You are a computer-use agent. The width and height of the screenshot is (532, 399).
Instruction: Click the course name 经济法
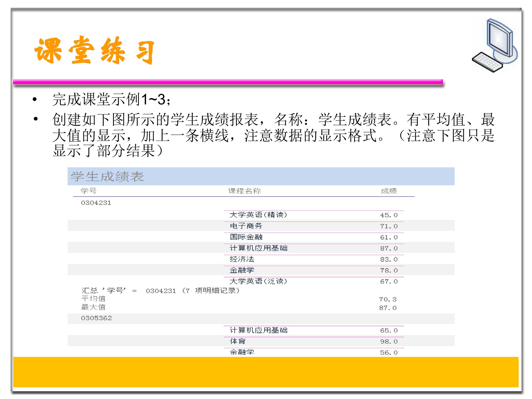tap(242, 259)
